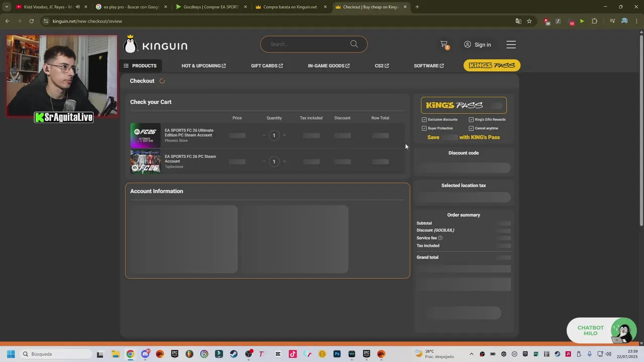Click the browser address bar
Screen dimensions: 644x362
click(x=282, y=21)
